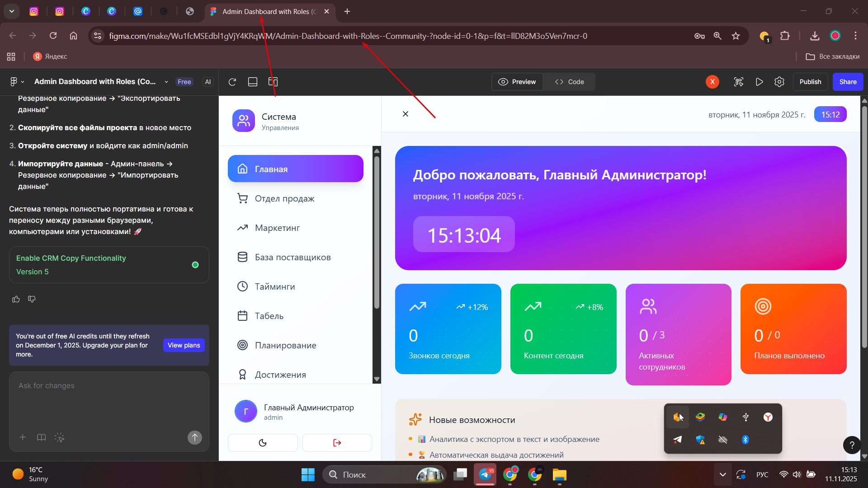Click the thumbs up feedback icon
The height and width of the screenshot is (488, 868).
click(x=16, y=299)
